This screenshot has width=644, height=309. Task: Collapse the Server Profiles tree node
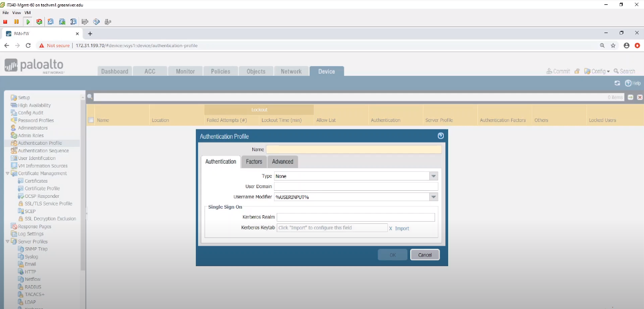click(x=8, y=242)
